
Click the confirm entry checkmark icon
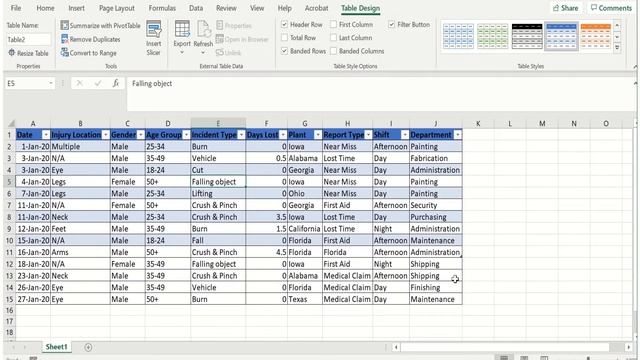98,83
